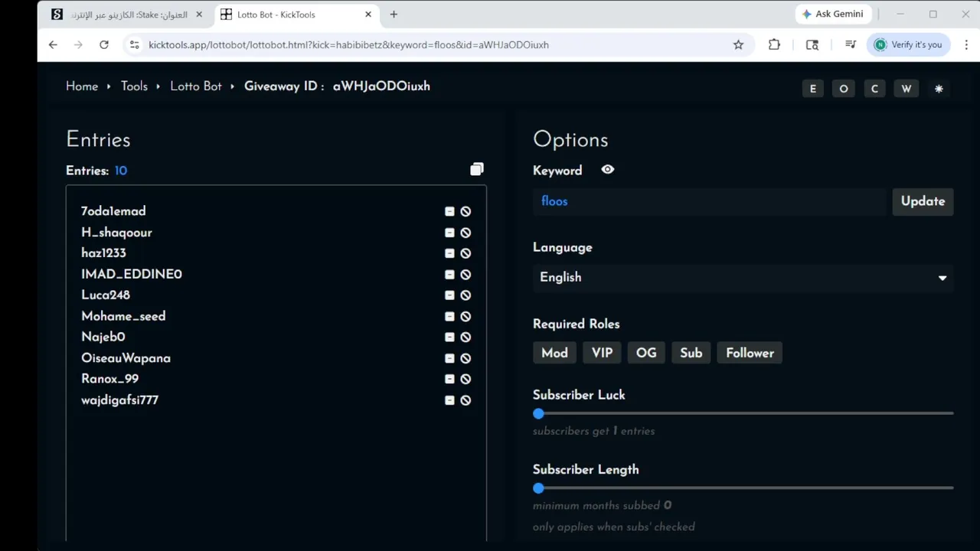Copy all entries with the copy icon
The height and width of the screenshot is (551, 980).
click(477, 169)
